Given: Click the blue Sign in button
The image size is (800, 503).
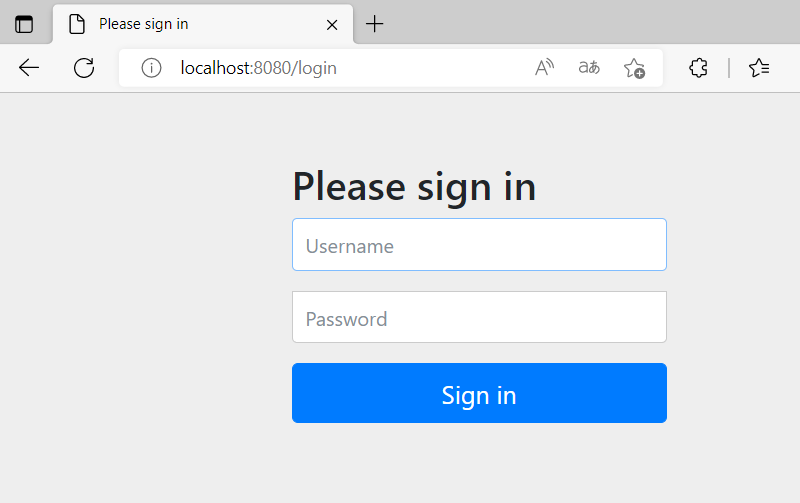Looking at the screenshot, I should pos(479,393).
